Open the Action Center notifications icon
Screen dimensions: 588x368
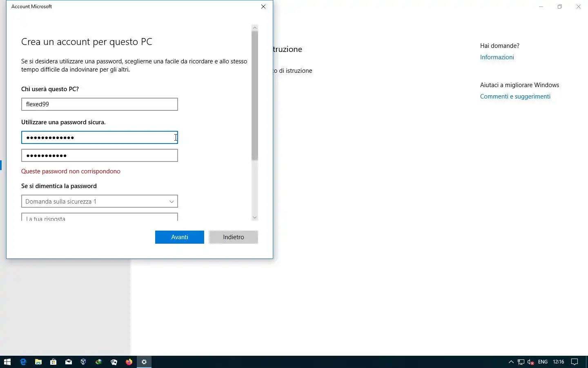pyautogui.click(x=575, y=362)
